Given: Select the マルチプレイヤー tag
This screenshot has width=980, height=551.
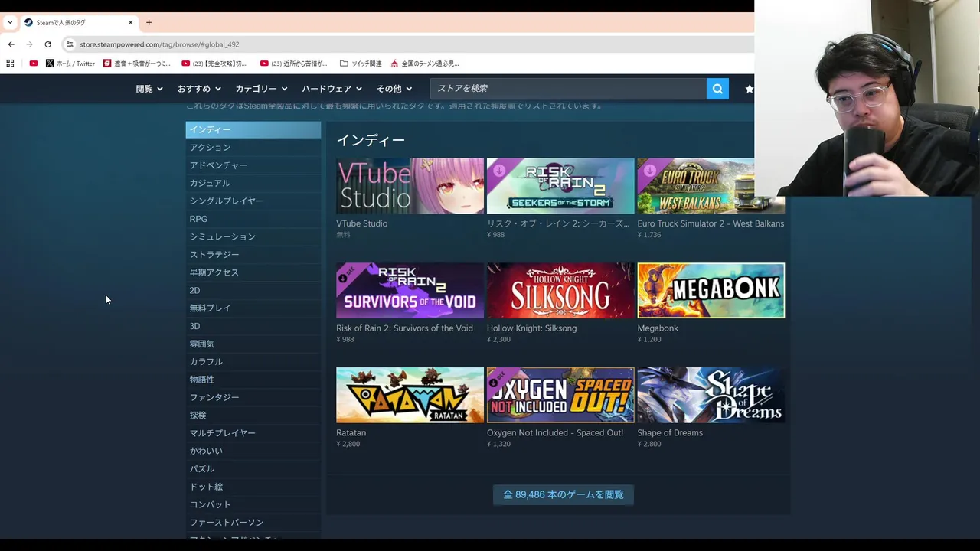Looking at the screenshot, I should [x=253, y=433].
